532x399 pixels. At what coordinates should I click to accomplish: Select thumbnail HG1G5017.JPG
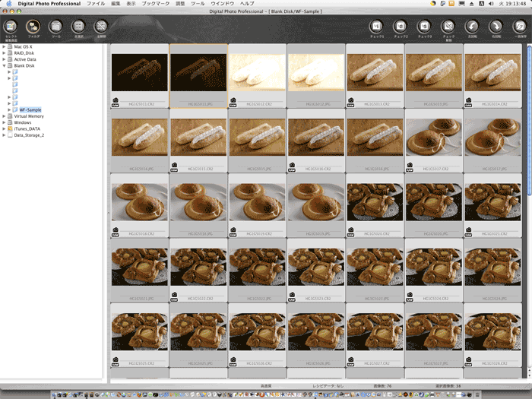click(x=492, y=141)
